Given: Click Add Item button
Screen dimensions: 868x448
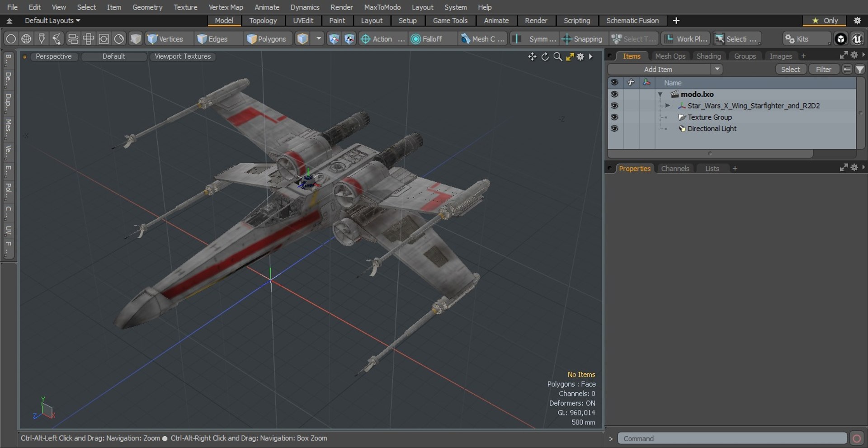Looking at the screenshot, I should click(x=658, y=69).
